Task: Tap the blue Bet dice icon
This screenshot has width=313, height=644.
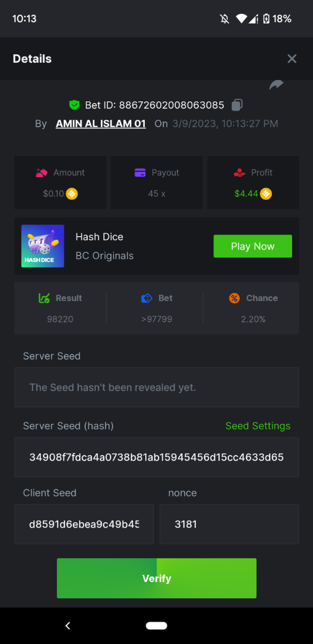Action: coord(147,298)
